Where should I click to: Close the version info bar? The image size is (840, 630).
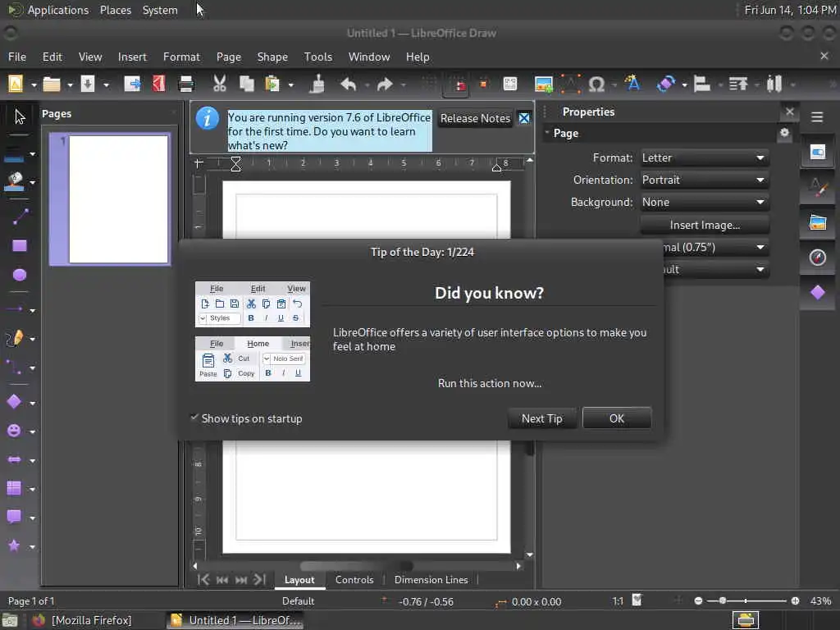(524, 118)
